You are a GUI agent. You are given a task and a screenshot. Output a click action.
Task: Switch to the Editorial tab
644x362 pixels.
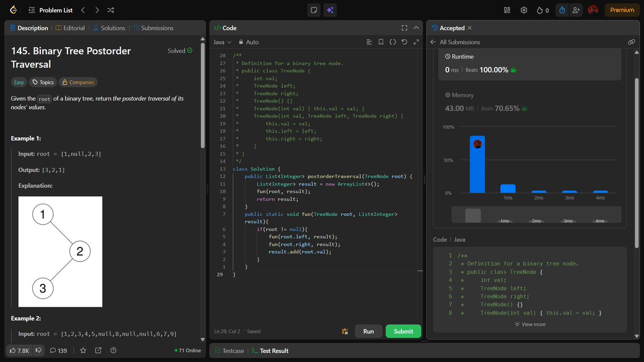tap(70, 28)
